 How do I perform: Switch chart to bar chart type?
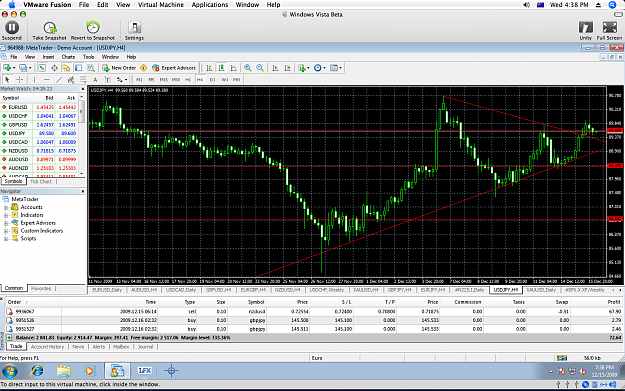click(x=209, y=68)
